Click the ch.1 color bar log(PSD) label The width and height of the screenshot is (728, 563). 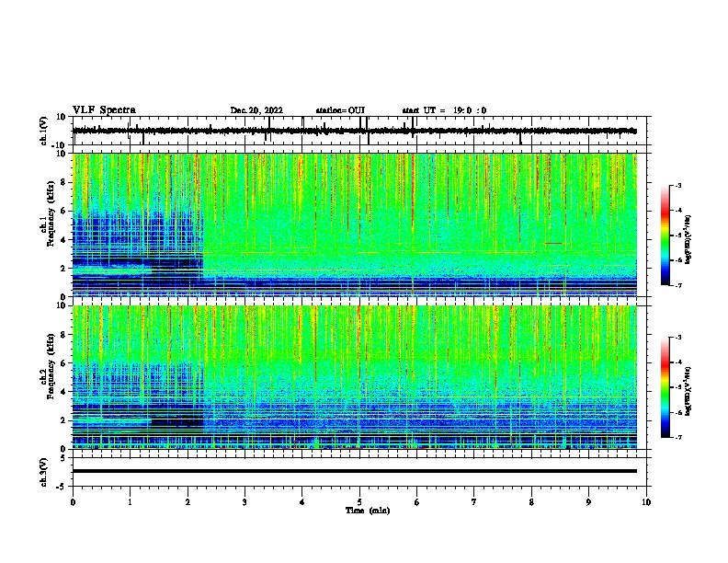click(x=688, y=239)
